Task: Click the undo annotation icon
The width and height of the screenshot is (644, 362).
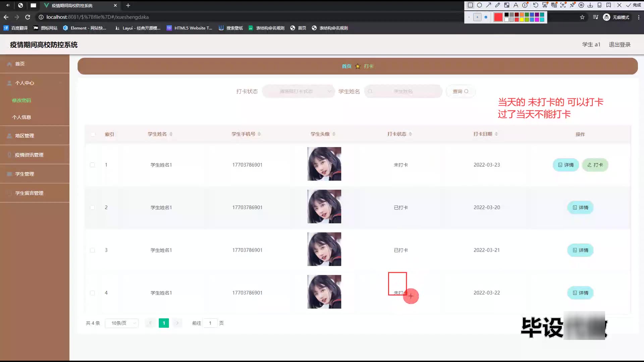Action: click(x=536, y=5)
